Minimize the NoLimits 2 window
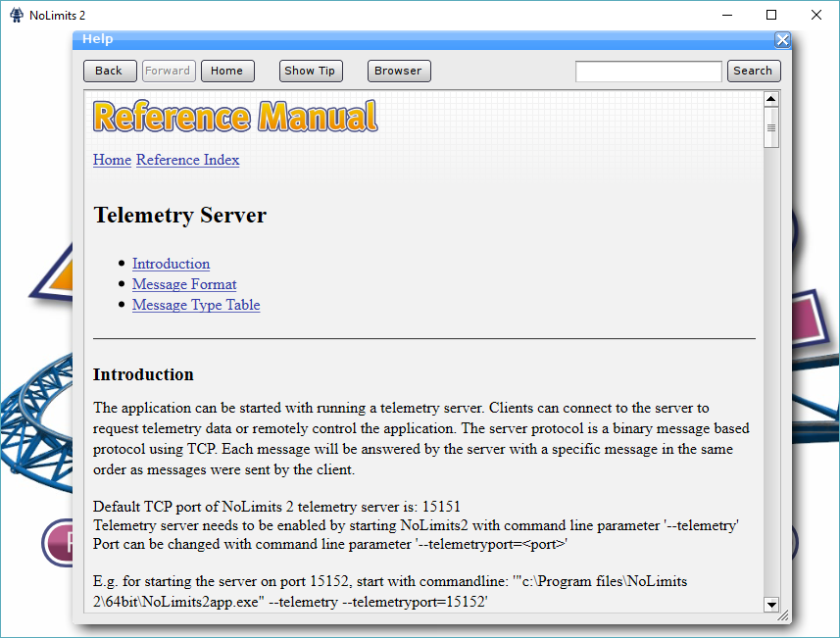The image size is (840, 638). [x=727, y=15]
